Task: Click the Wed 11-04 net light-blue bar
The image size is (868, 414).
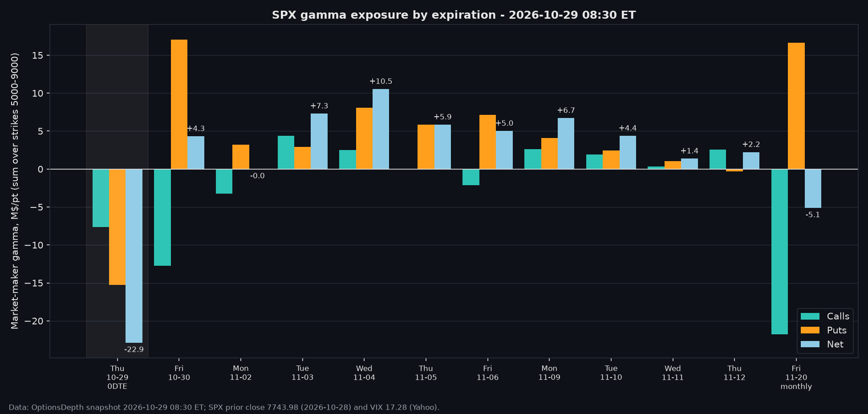Action: pos(381,129)
